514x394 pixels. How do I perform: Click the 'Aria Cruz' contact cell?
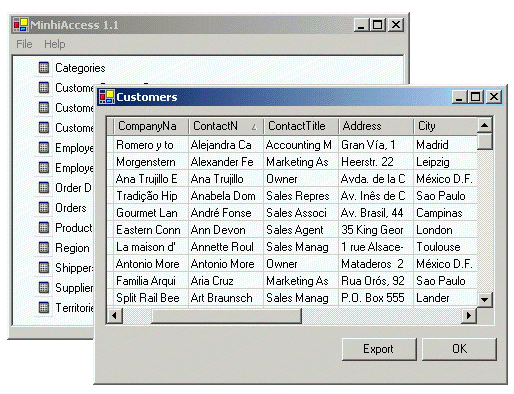[x=226, y=281]
